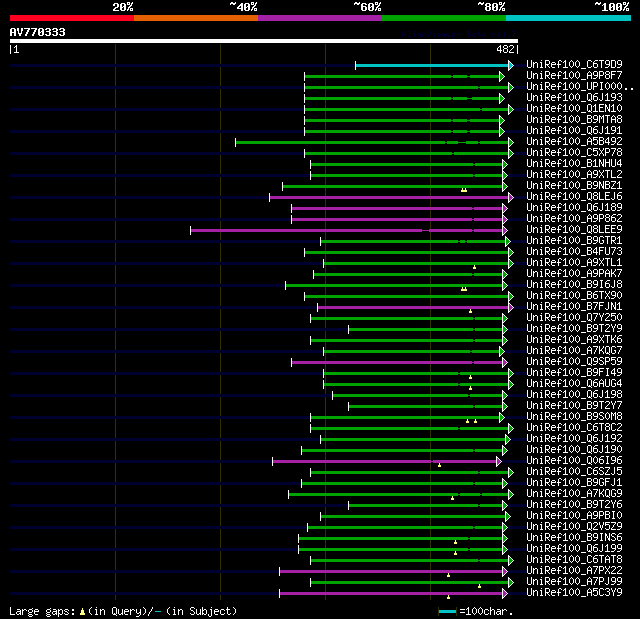Screen dimensions: 640x619
Task: Click the UniRef100_A7KQG9 text
Action: point(574,494)
